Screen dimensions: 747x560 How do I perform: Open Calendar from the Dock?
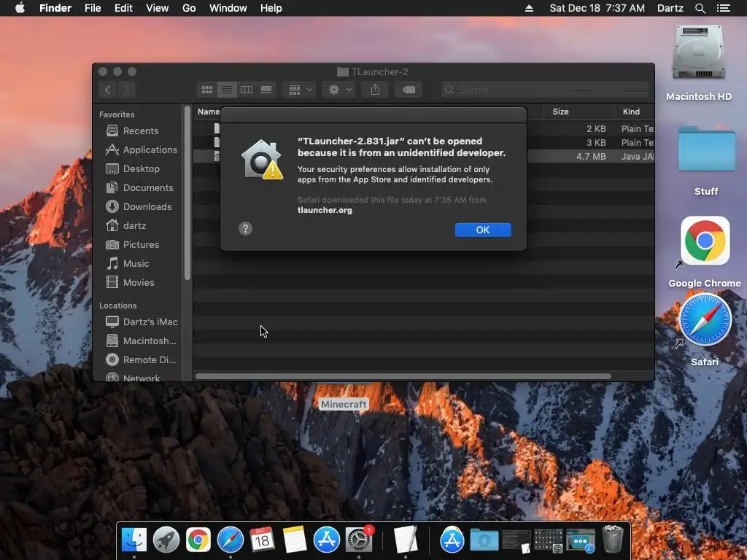(262, 540)
